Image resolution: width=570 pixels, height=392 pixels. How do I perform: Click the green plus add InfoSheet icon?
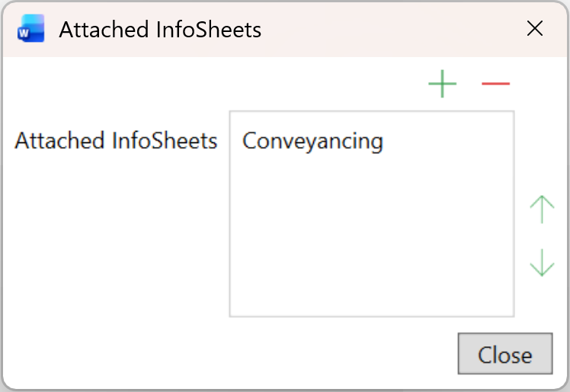tap(442, 84)
